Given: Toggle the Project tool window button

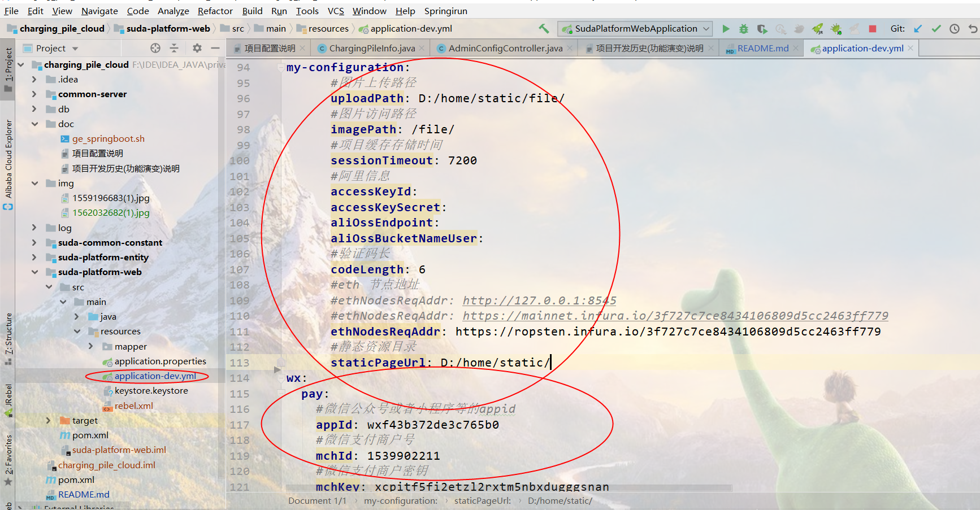Looking at the screenshot, I should point(8,70).
